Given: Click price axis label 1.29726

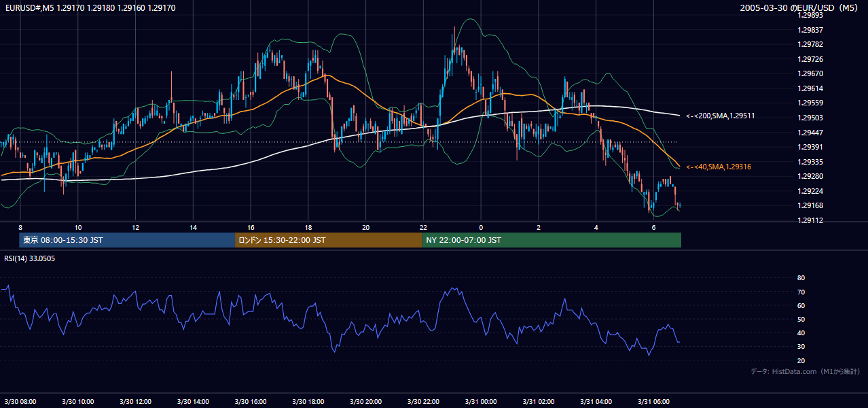Looking at the screenshot, I should coord(811,59).
